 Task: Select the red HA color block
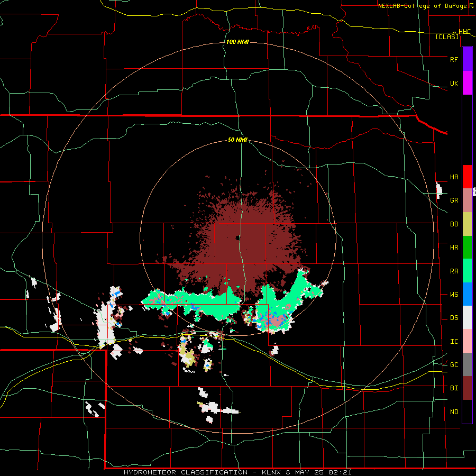[x=467, y=177]
